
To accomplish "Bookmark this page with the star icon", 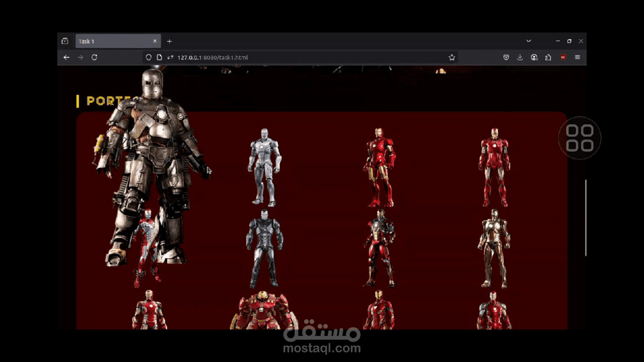I will tap(452, 58).
